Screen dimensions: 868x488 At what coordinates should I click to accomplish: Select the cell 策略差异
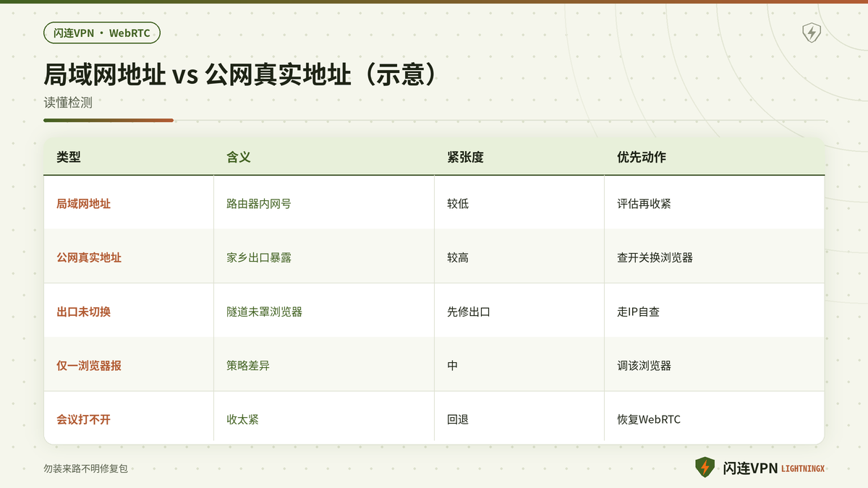[248, 366]
